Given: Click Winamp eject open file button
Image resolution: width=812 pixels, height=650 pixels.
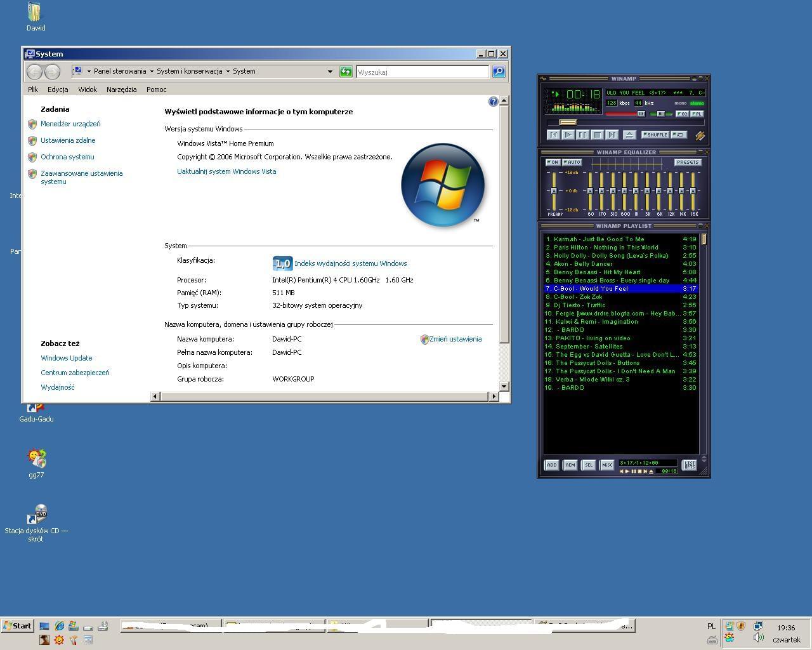Looking at the screenshot, I should [629, 135].
